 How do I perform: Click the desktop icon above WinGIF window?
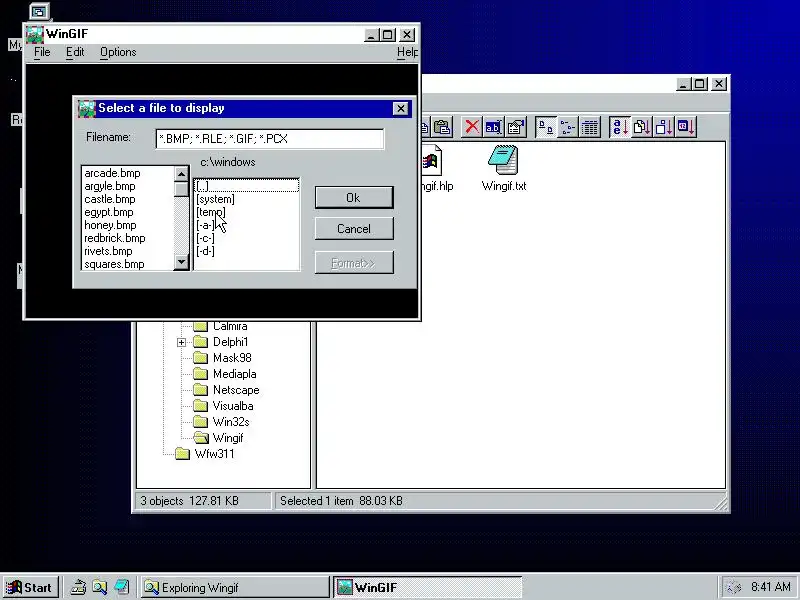(x=39, y=11)
